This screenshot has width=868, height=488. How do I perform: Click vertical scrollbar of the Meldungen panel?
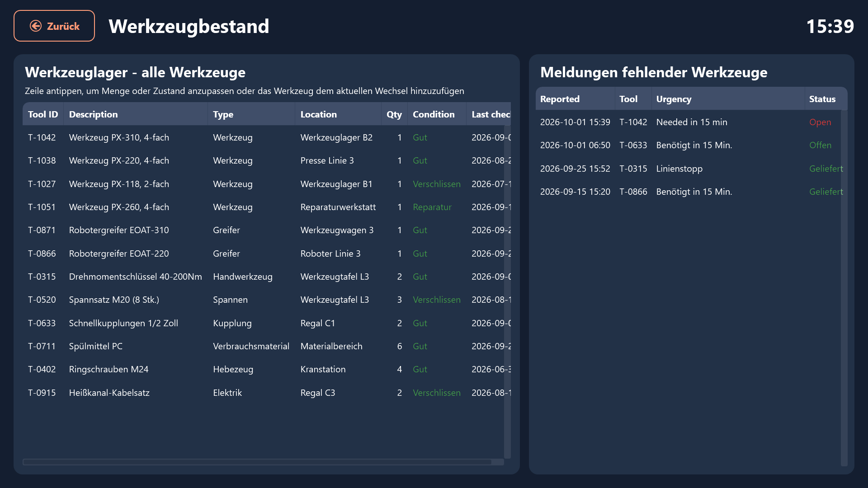tap(844, 288)
